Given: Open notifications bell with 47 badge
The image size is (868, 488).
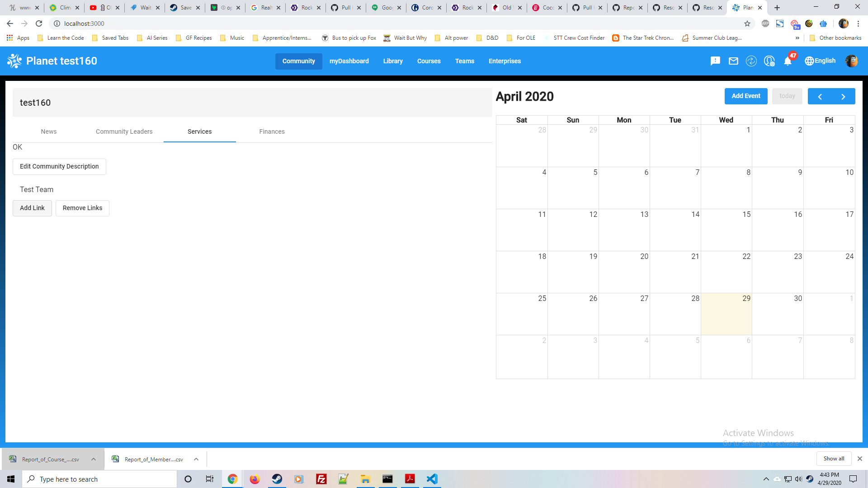Looking at the screenshot, I should point(788,61).
